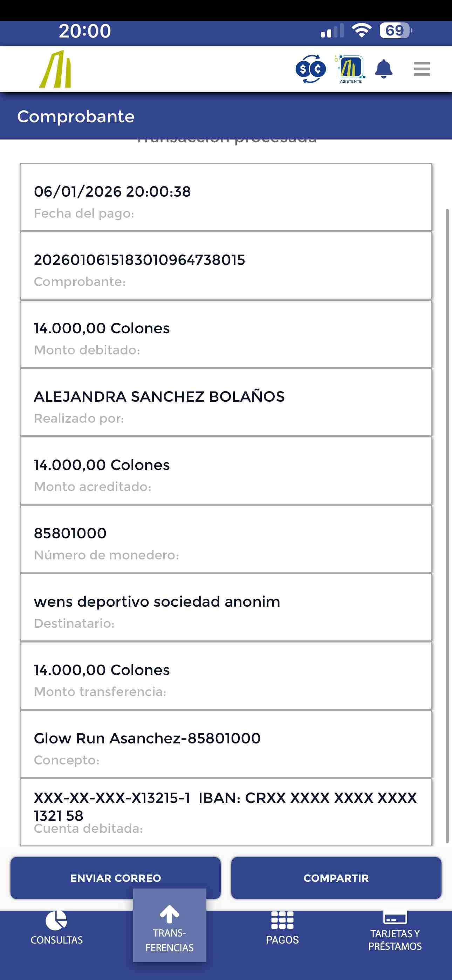Select the Número de monedero row
Screen dimensions: 452x980
tap(226, 539)
